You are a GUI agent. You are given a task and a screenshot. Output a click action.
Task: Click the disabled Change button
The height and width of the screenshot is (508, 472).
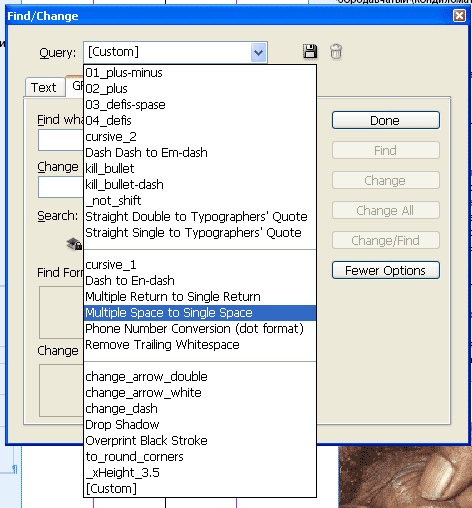(386, 180)
